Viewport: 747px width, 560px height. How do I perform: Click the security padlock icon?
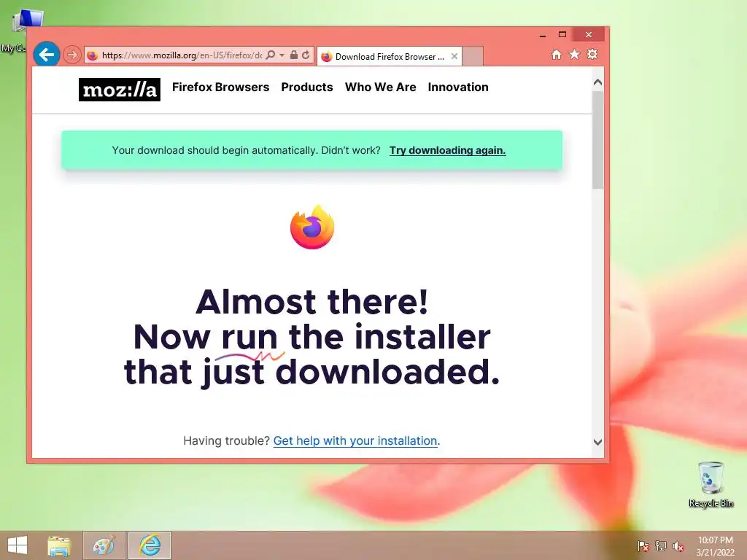tap(294, 55)
